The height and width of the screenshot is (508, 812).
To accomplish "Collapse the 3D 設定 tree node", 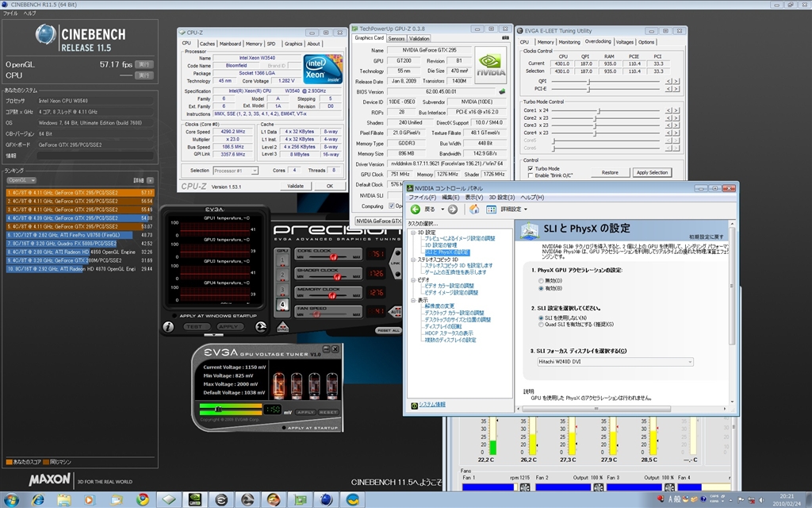I will coord(414,233).
